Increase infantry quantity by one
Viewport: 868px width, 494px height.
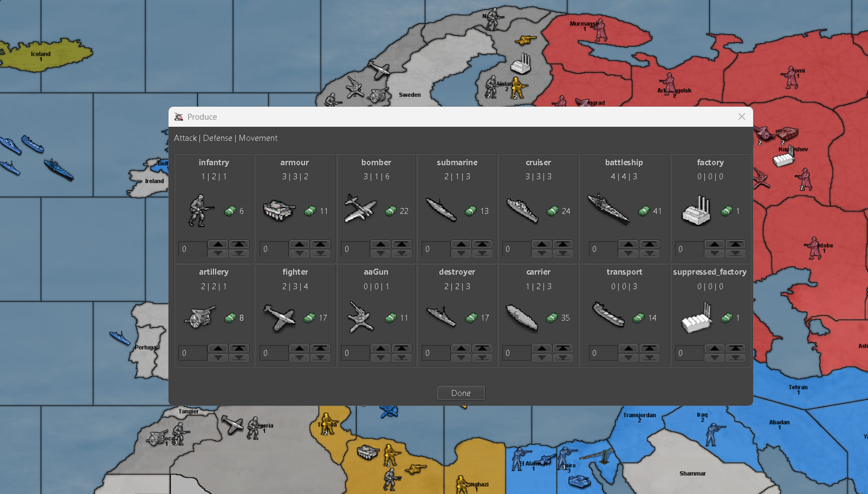(x=218, y=244)
